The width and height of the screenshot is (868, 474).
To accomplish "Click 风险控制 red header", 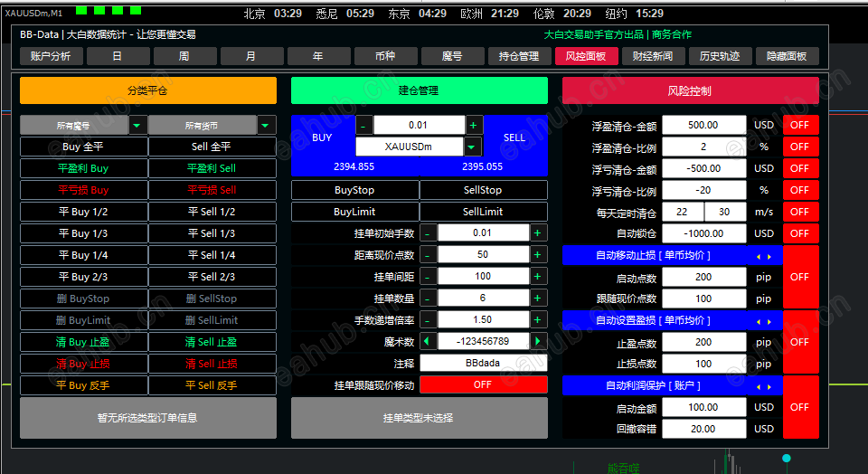I will coord(690,90).
